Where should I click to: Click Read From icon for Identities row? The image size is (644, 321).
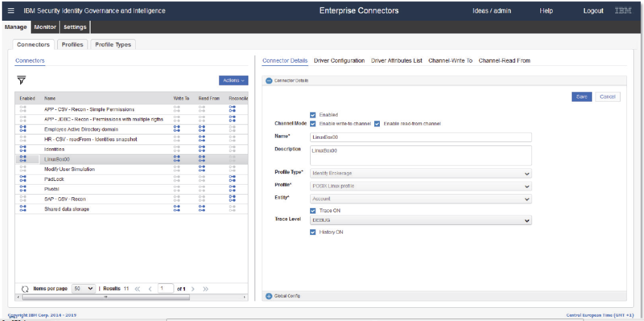click(202, 149)
